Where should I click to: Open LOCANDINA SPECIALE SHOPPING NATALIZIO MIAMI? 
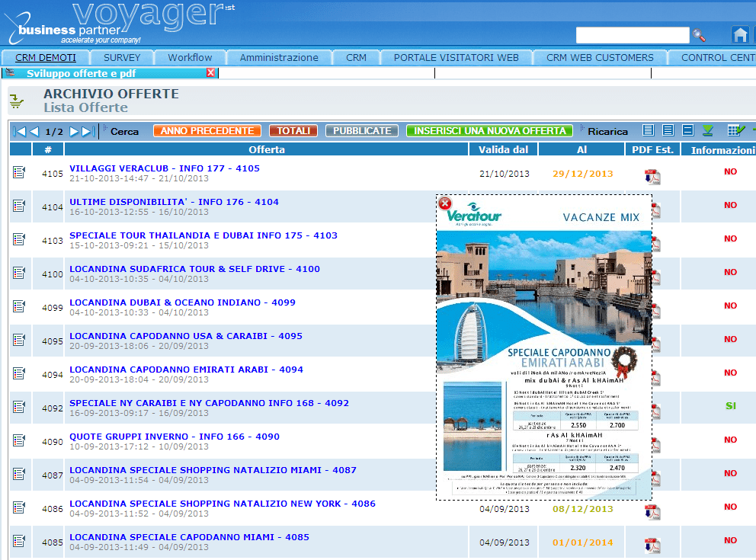pyautogui.click(x=213, y=470)
